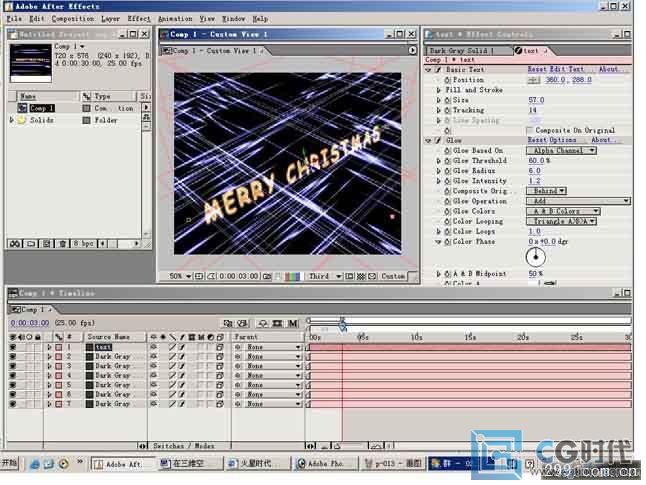Expand the Solids folder in Project panel

(12, 120)
